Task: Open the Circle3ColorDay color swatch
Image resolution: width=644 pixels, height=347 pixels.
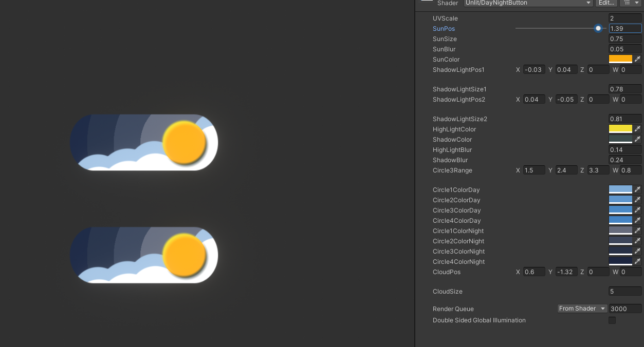Action: coord(620,210)
